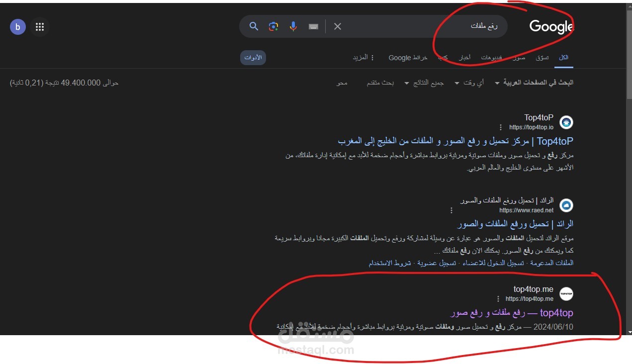This screenshot has width=632, height=364.
Task: Click the raed.net cloud favicon
Action: click(x=566, y=205)
